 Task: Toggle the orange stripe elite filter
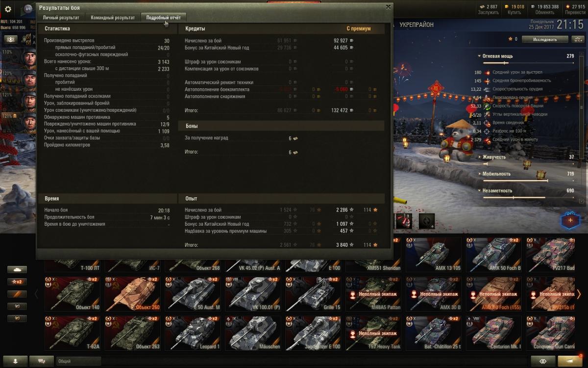(x=17, y=294)
